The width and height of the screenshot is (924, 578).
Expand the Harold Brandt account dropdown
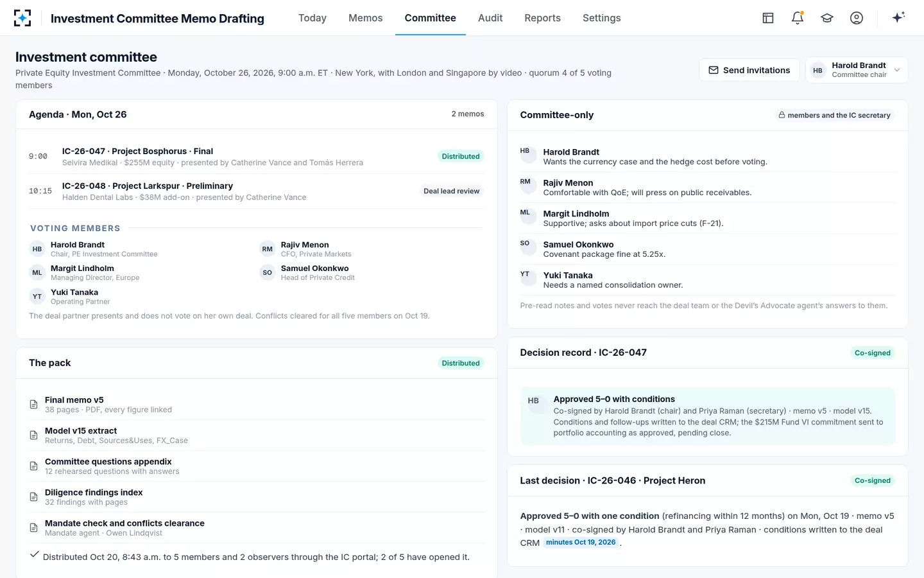click(x=857, y=70)
